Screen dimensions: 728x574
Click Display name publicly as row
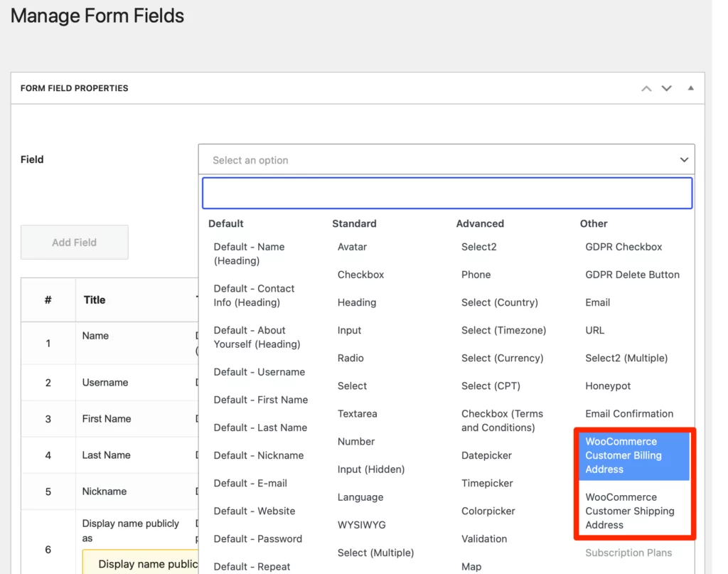coord(109,542)
